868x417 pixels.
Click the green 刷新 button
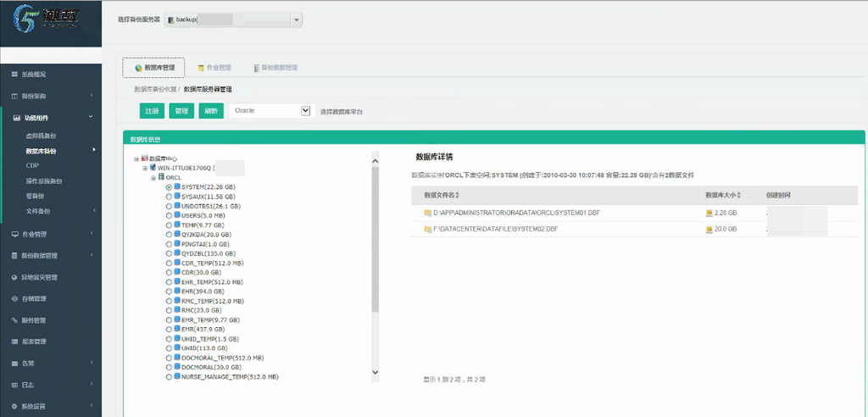pyautogui.click(x=210, y=111)
